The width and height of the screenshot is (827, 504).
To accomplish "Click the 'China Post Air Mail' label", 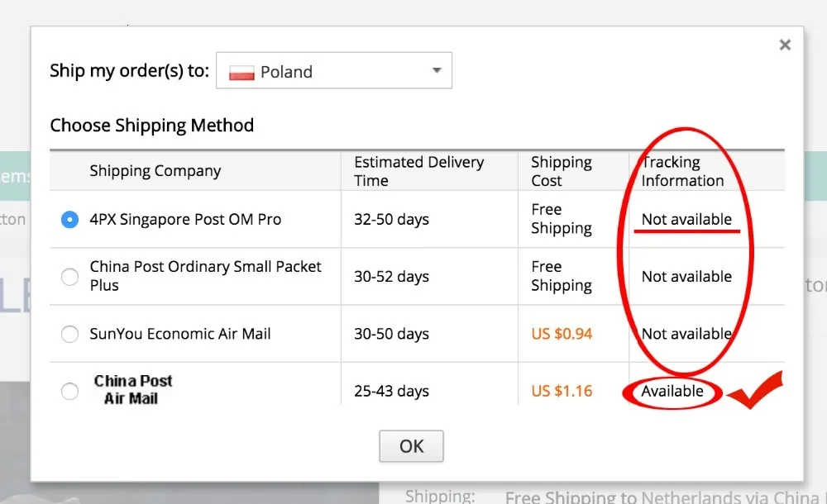I will tap(133, 390).
